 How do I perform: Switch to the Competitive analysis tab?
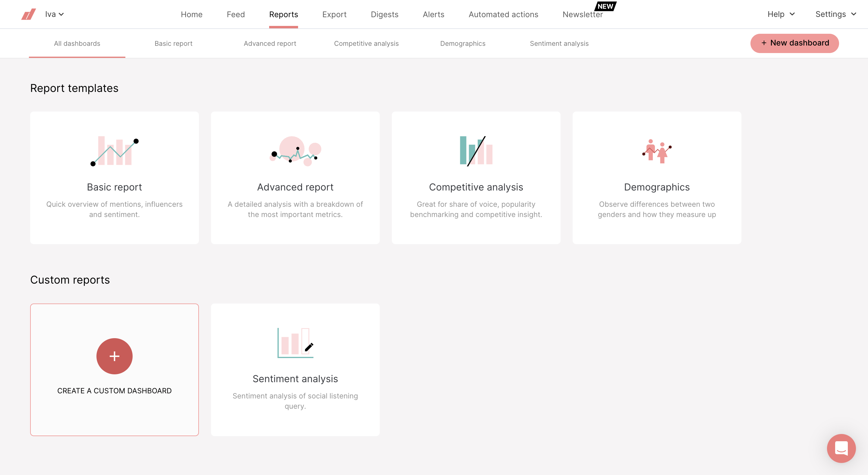[366, 43]
